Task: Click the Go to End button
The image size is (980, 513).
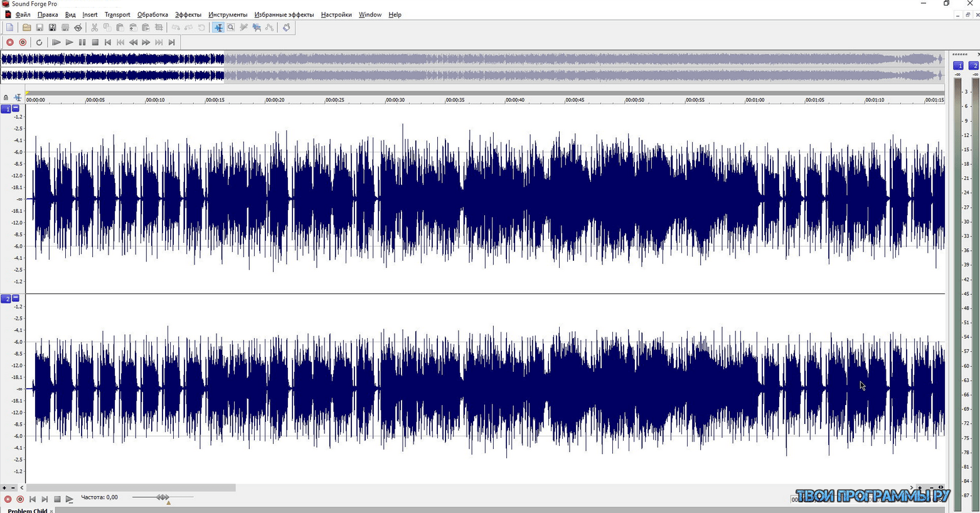Action: 172,43
